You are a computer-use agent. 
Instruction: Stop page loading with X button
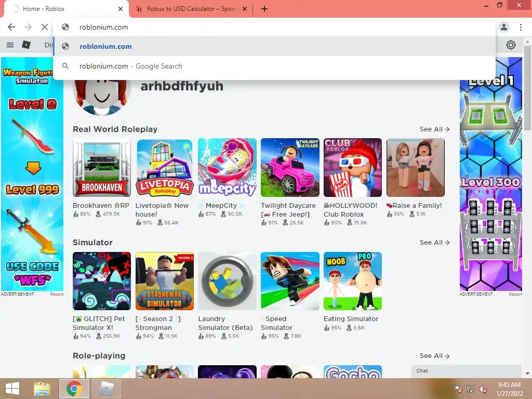pos(45,27)
